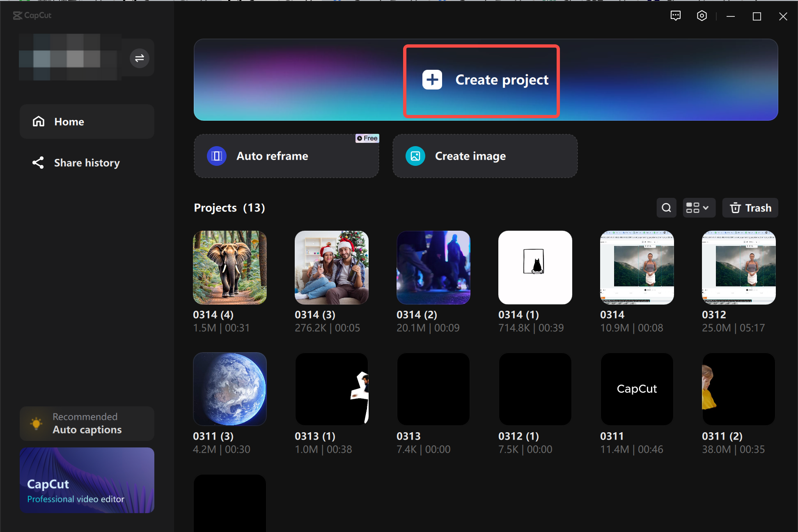Image resolution: width=798 pixels, height=532 pixels.
Task: Click the account switch toggle next to the avatar
Action: coord(139,58)
